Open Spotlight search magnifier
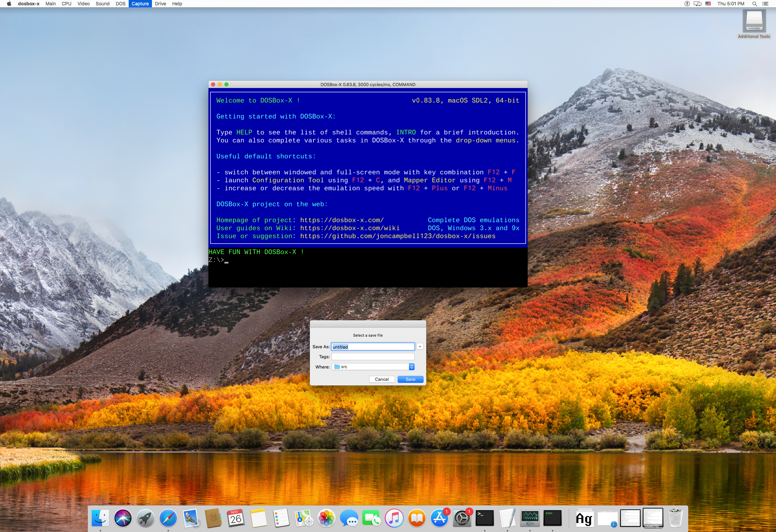 click(755, 4)
